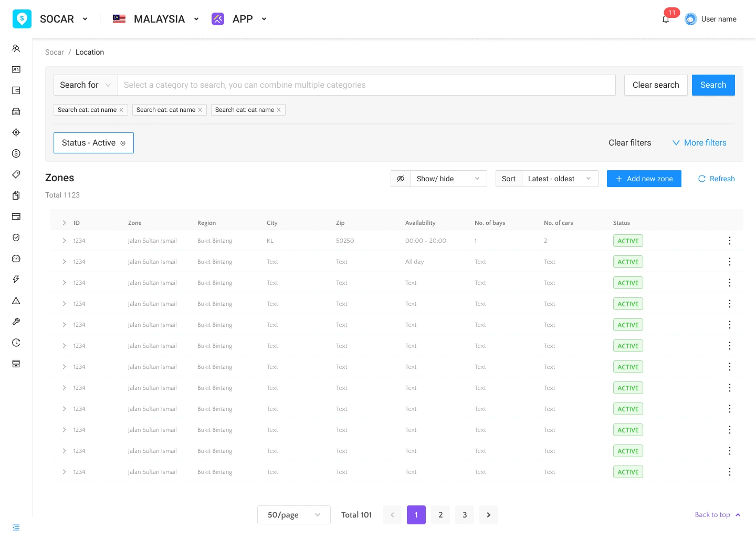Expand the row with city KL

tap(64, 241)
